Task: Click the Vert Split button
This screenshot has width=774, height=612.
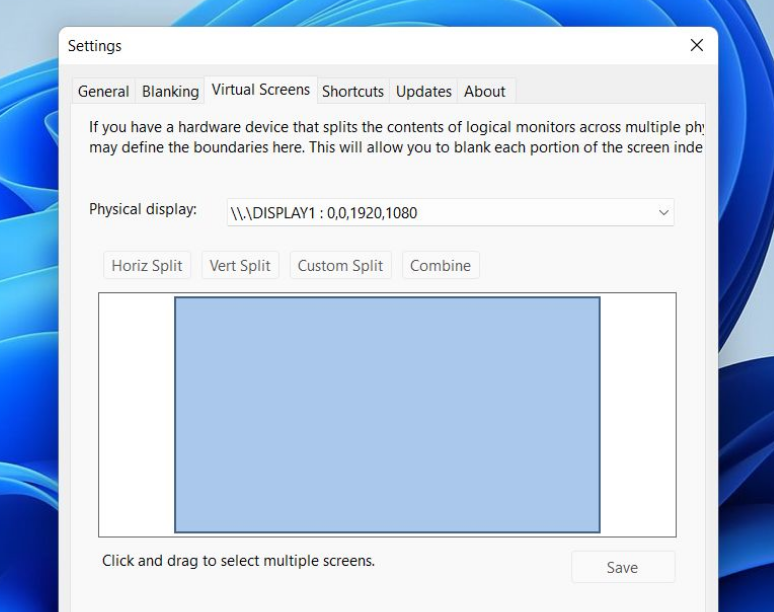Action: point(240,266)
